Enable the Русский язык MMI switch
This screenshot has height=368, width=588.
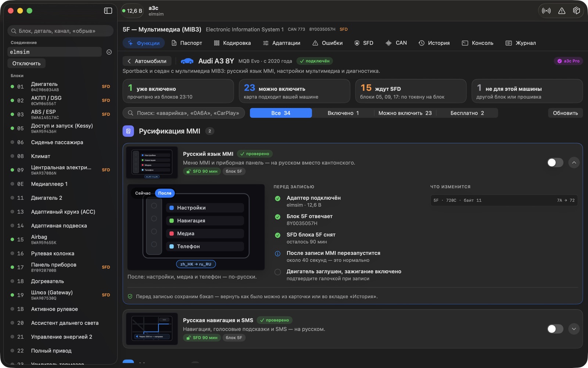(555, 163)
